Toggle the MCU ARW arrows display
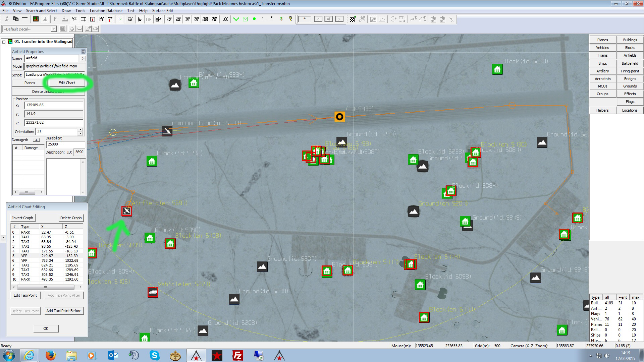The image size is (644, 362). point(214,19)
